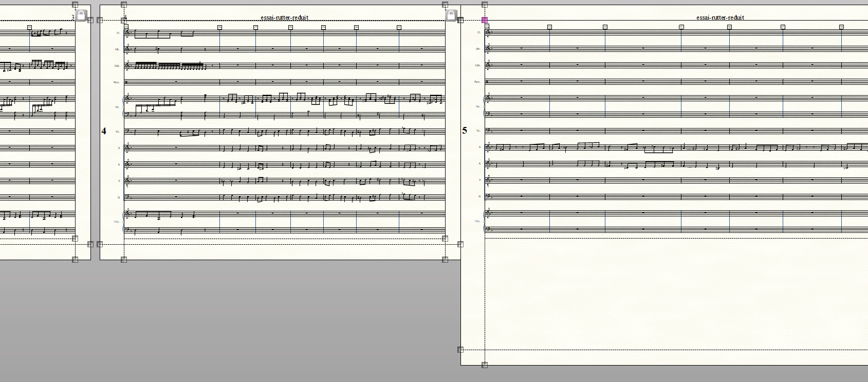Click the large system number 5

tap(465, 131)
